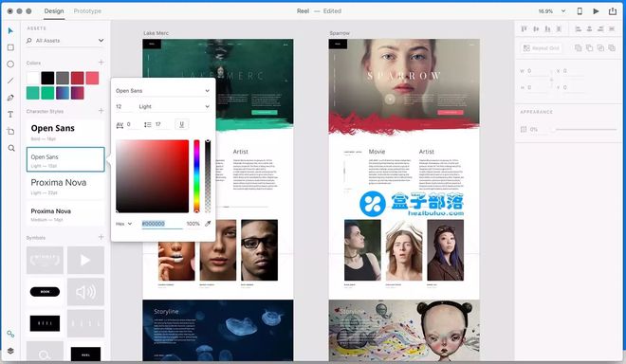This screenshot has width=626, height=364.
Task: Add a new color with plus button
Action: point(101,63)
